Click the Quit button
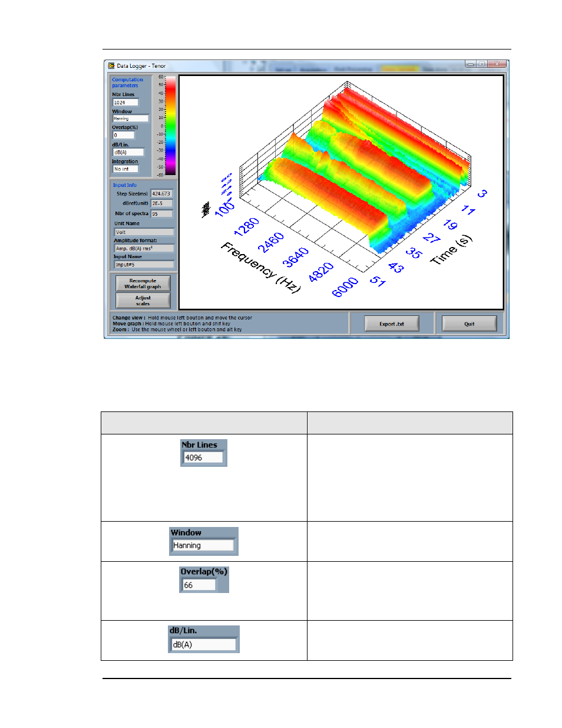The image size is (562, 728). click(x=469, y=324)
